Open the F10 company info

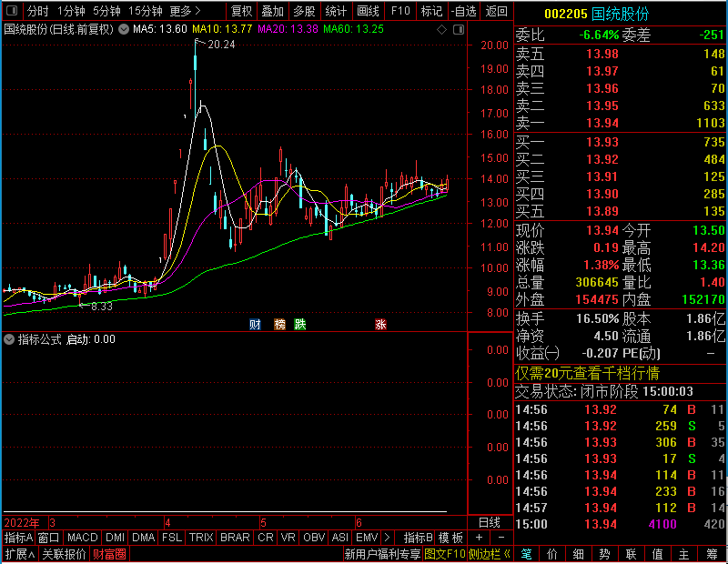click(x=400, y=11)
